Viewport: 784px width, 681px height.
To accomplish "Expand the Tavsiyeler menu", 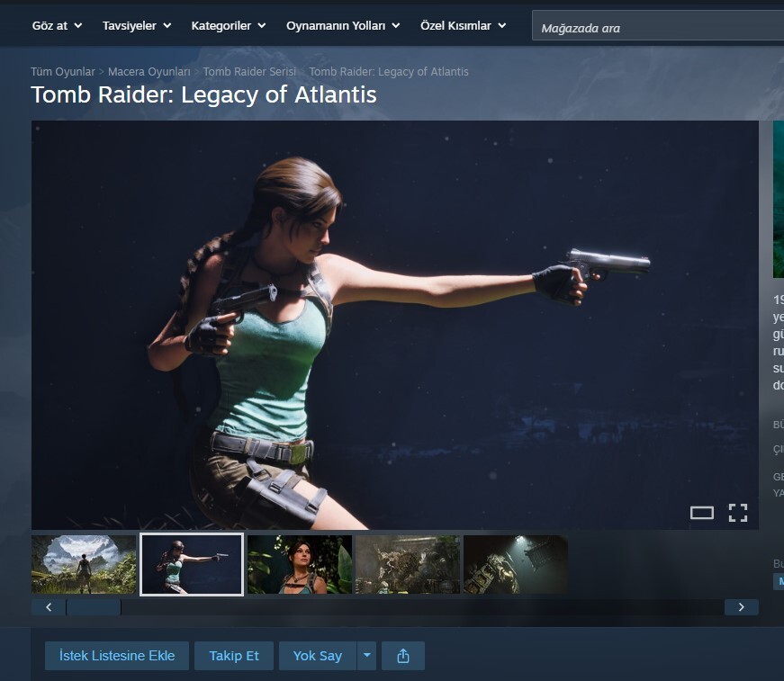I will pos(136,26).
